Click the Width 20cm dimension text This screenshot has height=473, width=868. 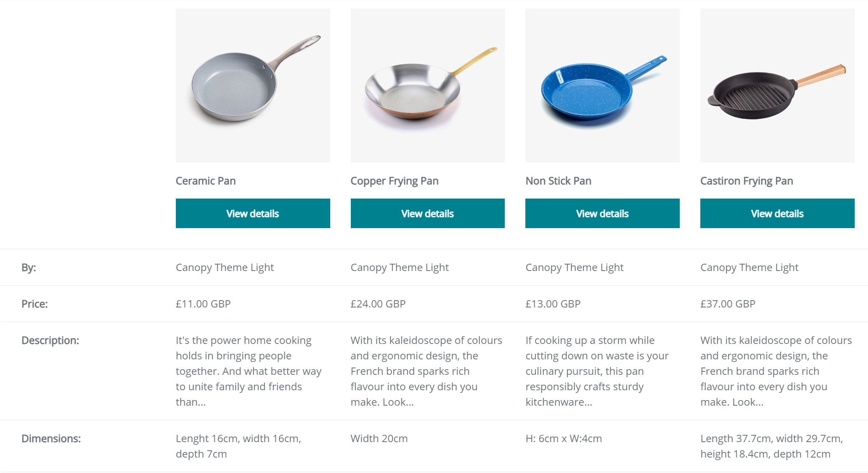pyautogui.click(x=379, y=438)
